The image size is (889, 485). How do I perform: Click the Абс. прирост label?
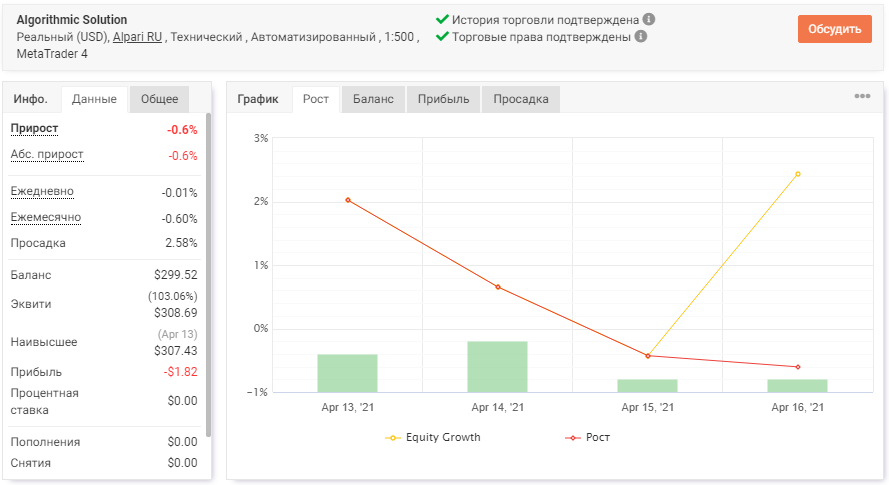pyautogui.click(x=47, y=154)
